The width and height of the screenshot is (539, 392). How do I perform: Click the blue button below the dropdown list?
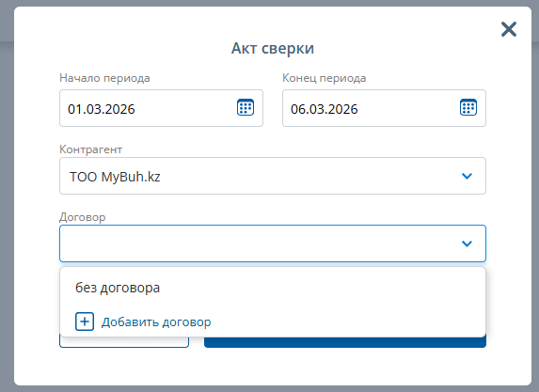click(x=345, y=342)
